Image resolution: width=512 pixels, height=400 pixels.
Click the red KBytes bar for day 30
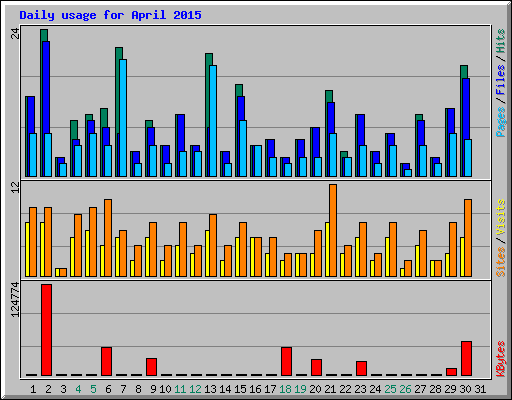point(466,358)
